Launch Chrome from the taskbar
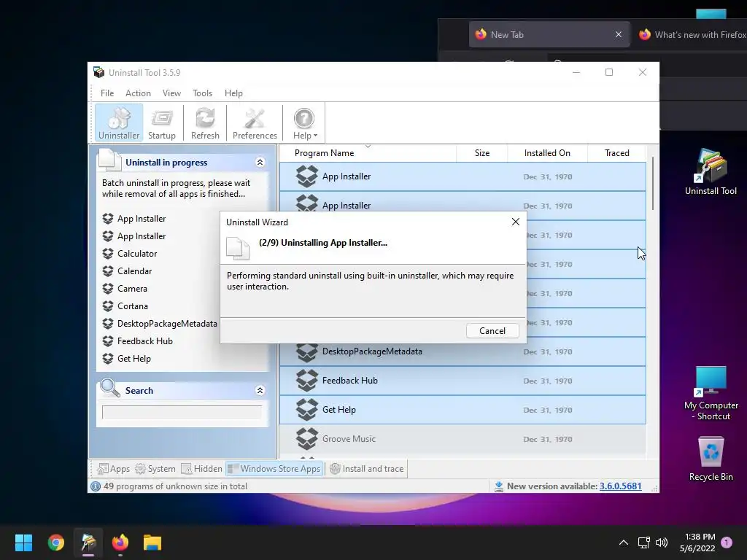 (x=55, y=542)
